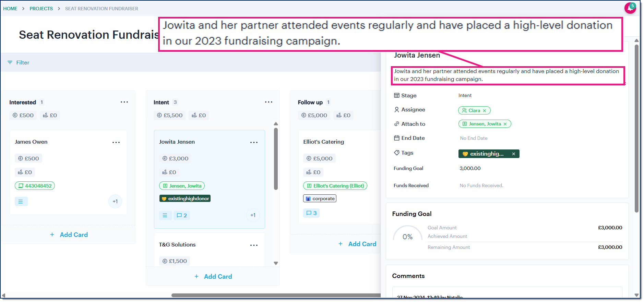This screenshot has width=644, height=302.
Task: Open the notifications bell icon
Action: tap(630, 8)
